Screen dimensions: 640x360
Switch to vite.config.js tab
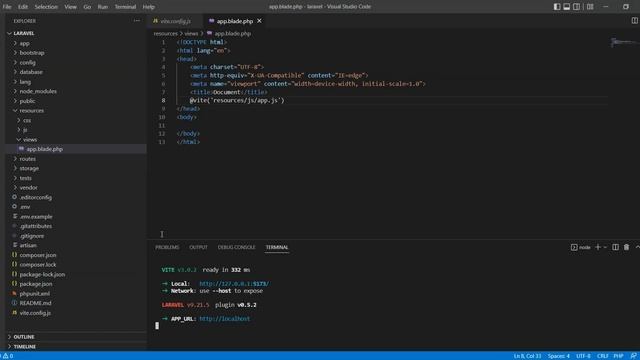click(x=176, y=21)
